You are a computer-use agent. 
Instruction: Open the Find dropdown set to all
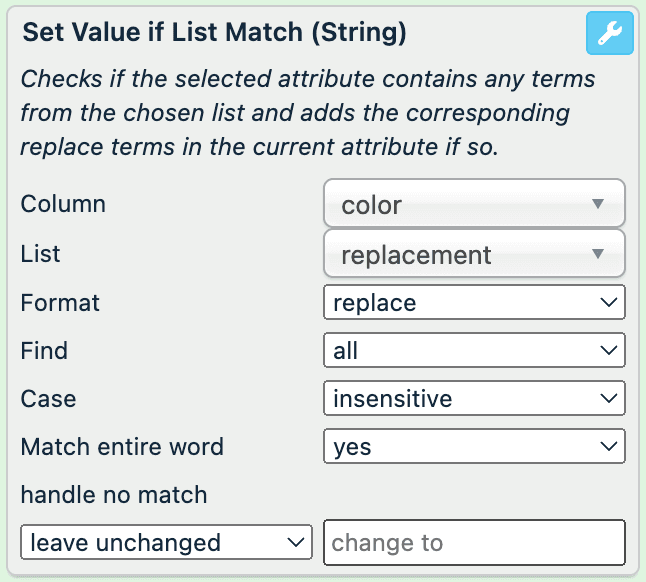click(474, 350)
